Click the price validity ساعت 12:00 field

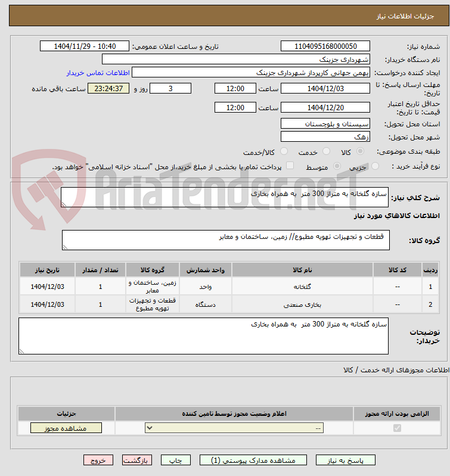235,107
